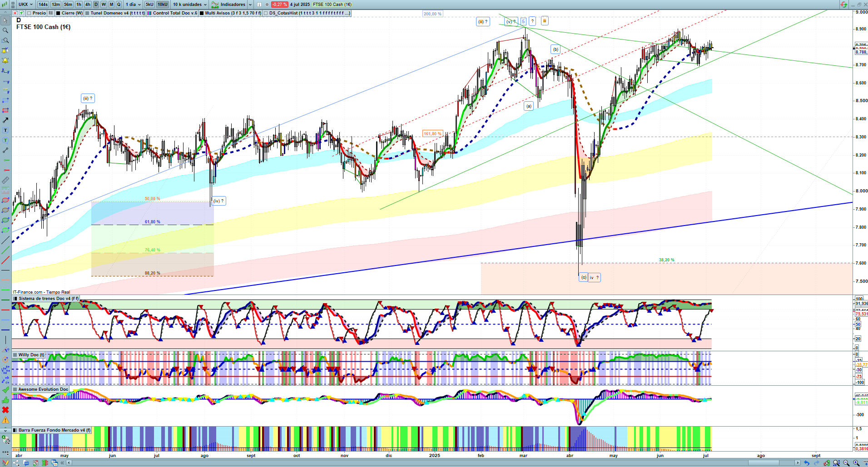Image resolution: width=868 pixels, height=467 pixels.
Task: Select the red diagonal line tool
Action: click(5, 260)
